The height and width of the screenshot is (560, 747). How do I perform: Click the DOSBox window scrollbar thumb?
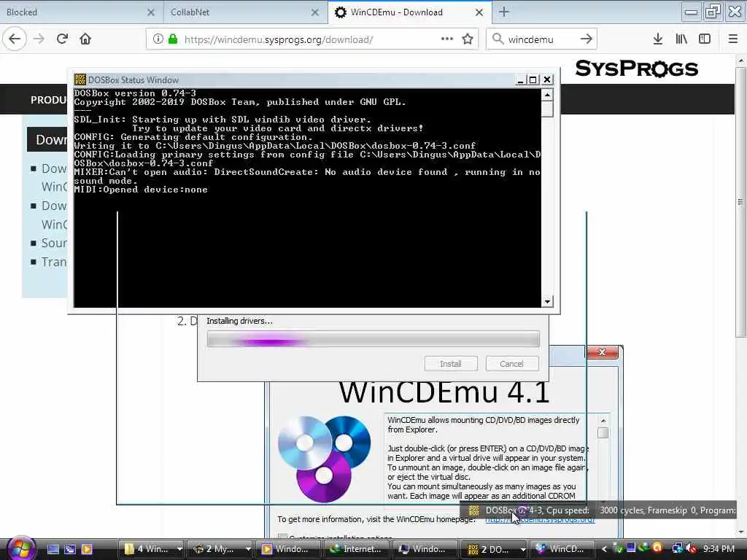547,109
